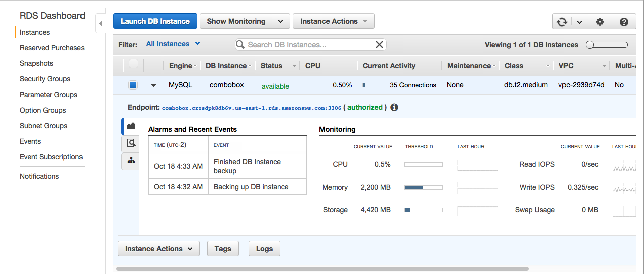
Task: Open the Show Monitoring dropdown arrow
Action: (x=281, y=21)
